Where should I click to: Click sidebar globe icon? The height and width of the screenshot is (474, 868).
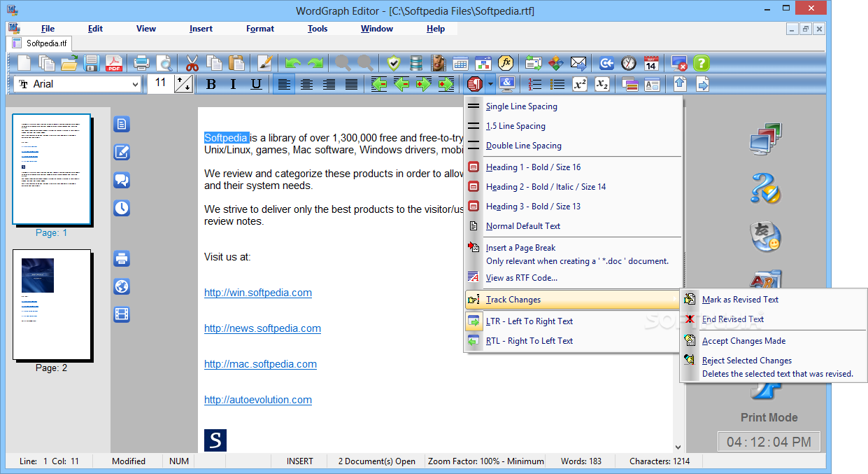pos(122,286)
